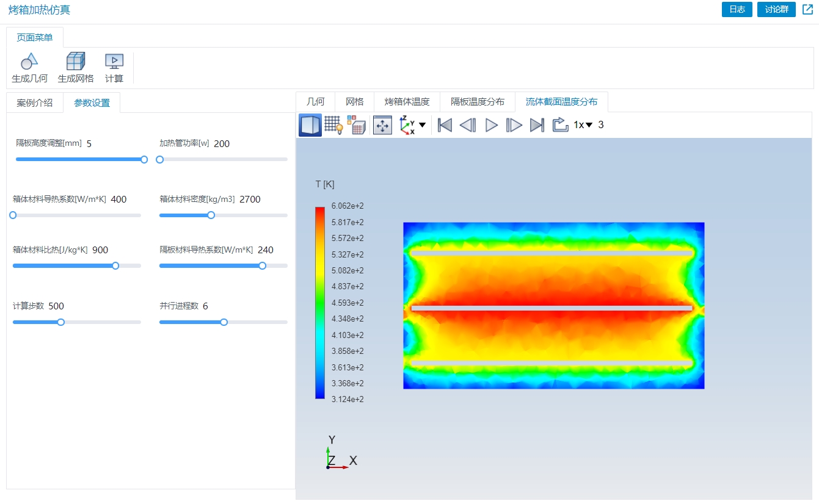Image resolution: width=819 pixels, height=504 pixels.
Task: Click the 加热管功率 slider track
Action: [x=224, y=159]
